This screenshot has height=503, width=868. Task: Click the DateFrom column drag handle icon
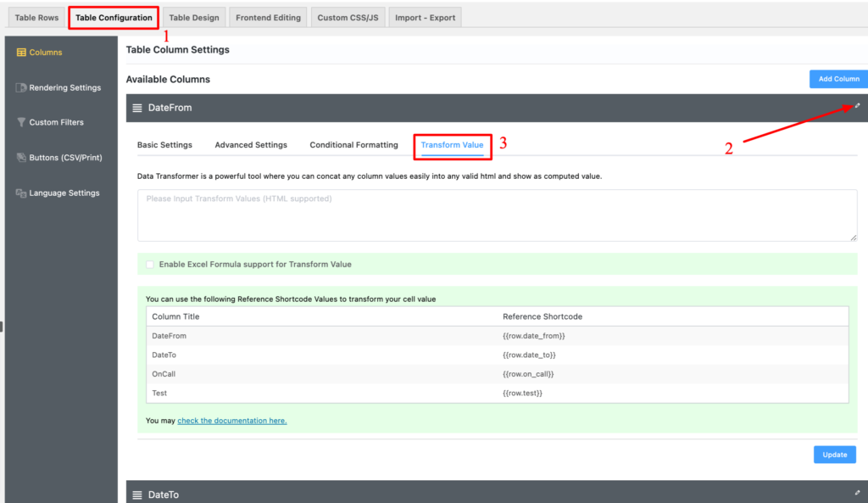[x=137, y=109]
